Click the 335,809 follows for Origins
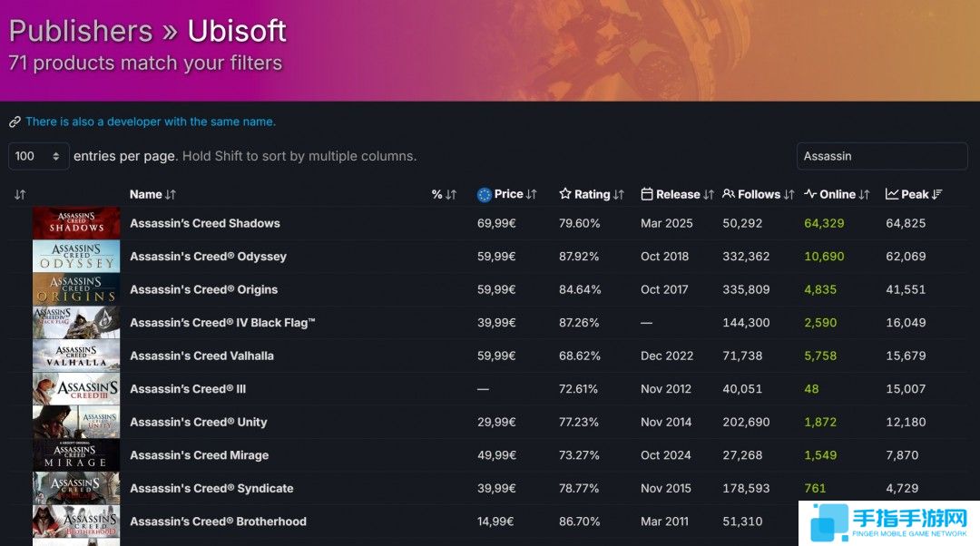The height and width of the screenshot is (546, 980). (x=746, y=289)
